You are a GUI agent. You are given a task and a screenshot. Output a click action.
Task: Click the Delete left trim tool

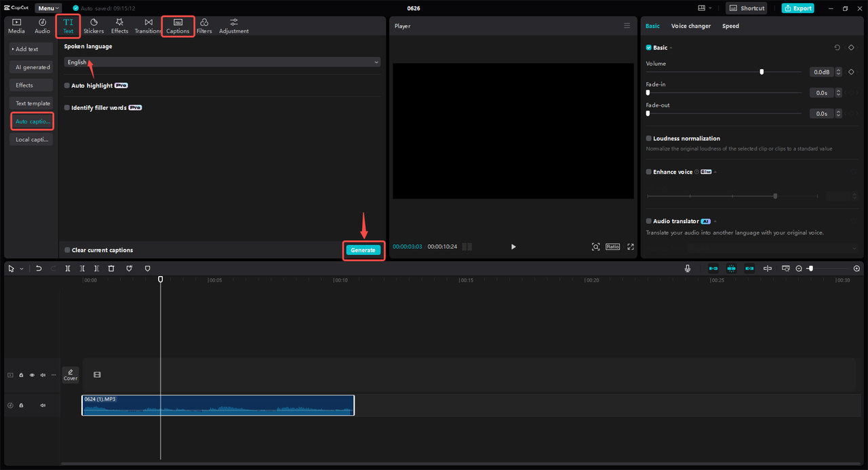(x=82, y=269)
